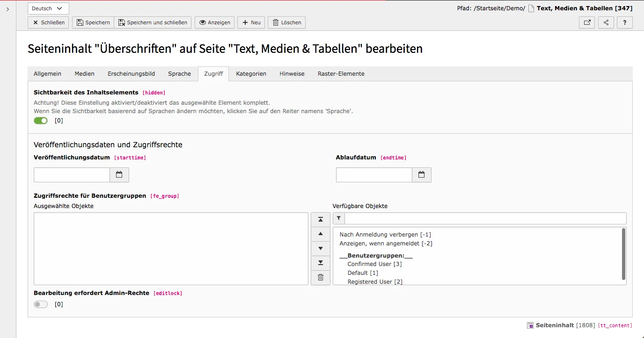Disable the Sichtbarkeit des Inhaltselements toggle

click(40, 120)
